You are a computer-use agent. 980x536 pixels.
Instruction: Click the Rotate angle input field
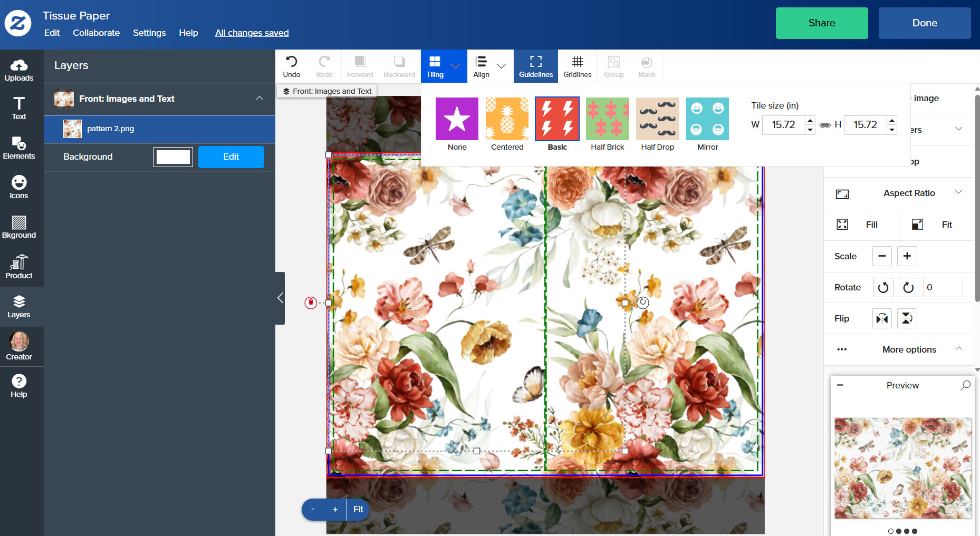coord(943,288)
